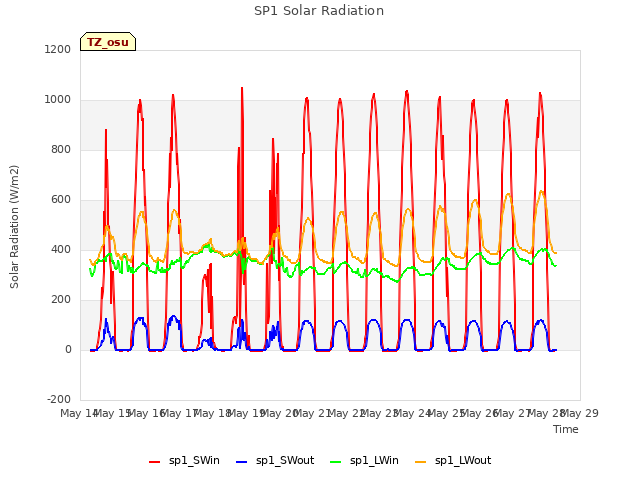Click the orange sp1_LWout legend color marker
This screenshot has width=640, height=480.
coord(420,462)
